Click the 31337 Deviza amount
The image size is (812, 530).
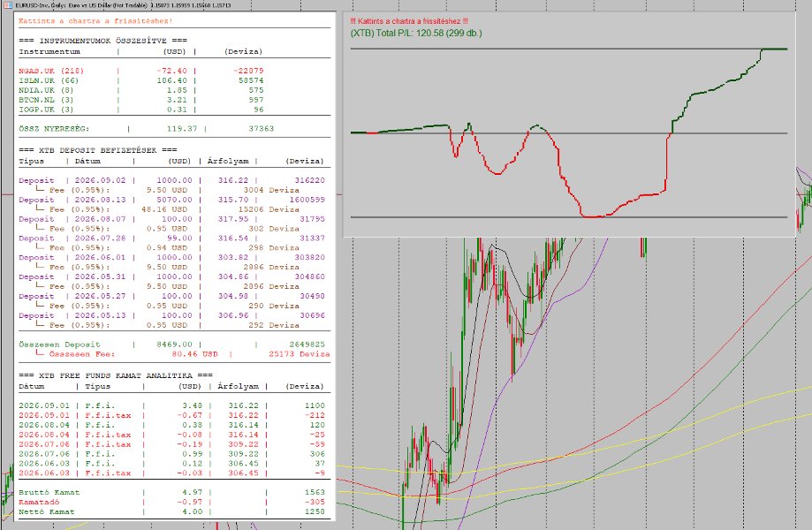[312, 238]
